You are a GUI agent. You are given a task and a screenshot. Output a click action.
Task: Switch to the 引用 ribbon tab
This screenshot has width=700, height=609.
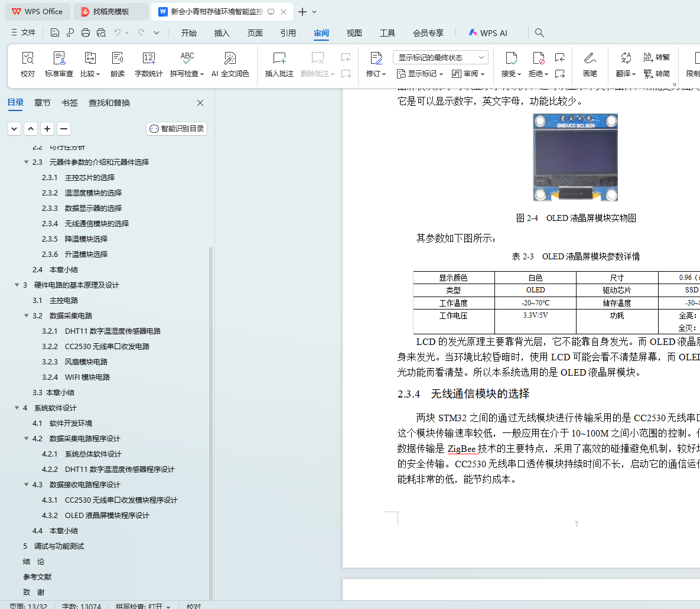click(x=288, y=33)
